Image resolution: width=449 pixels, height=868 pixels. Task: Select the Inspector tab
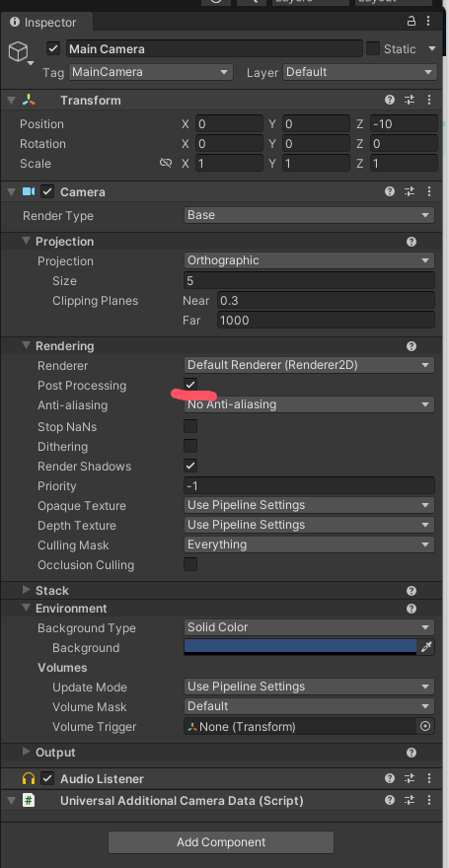(43, 23)
